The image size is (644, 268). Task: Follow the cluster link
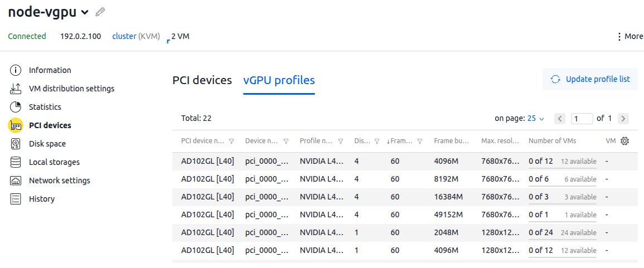(x=124, y=36)
